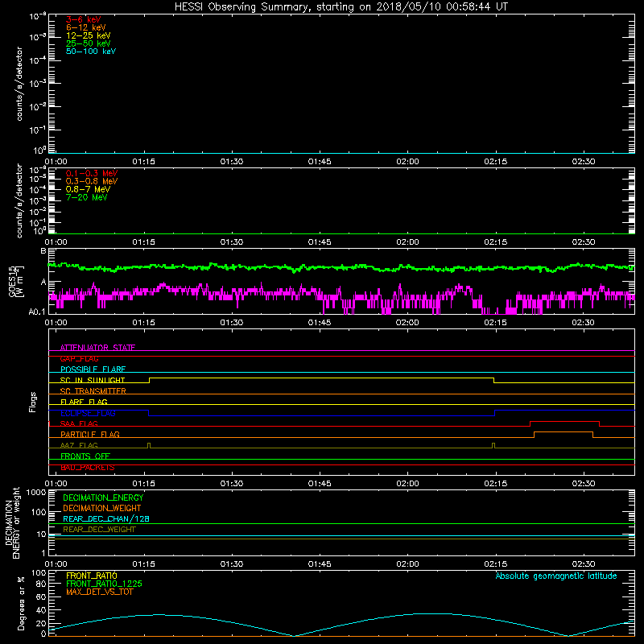Image resolution: width=644 pixels, height=644 pixels.
Task: Click 02:15 tick label under the Flags panel
Action: click(495, 484)
